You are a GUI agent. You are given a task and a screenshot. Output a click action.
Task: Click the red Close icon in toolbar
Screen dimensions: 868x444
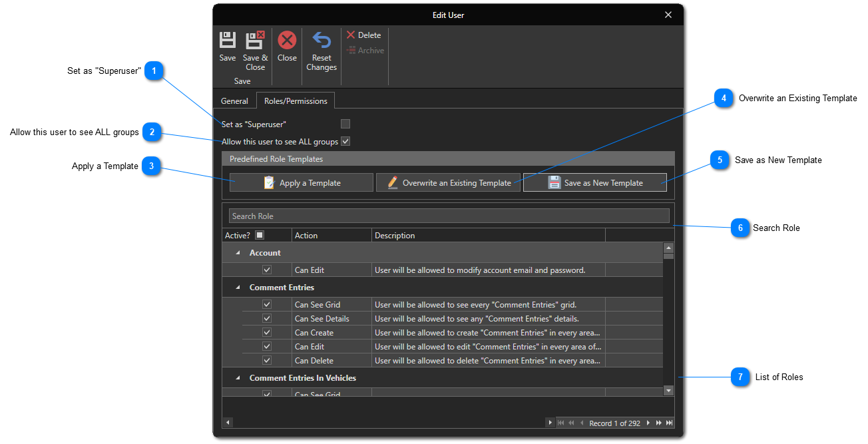coord(287,41)
